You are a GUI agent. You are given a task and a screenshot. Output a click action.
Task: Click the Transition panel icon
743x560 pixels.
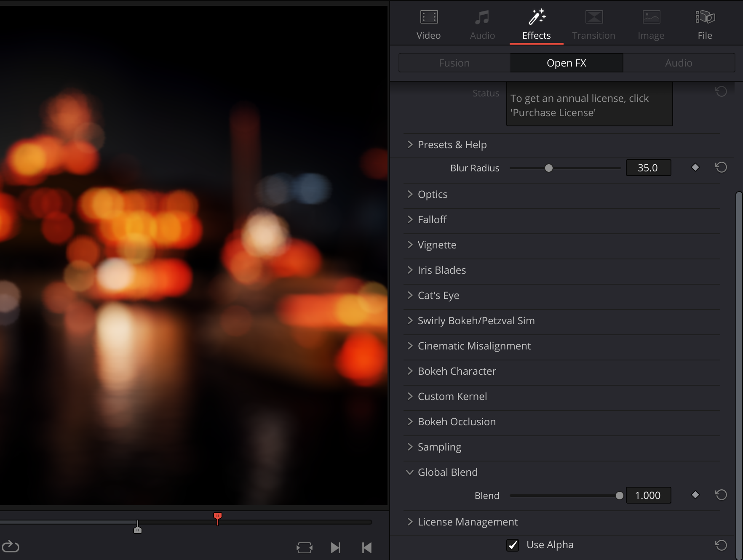pyautogui.click(x=593, y=17)
